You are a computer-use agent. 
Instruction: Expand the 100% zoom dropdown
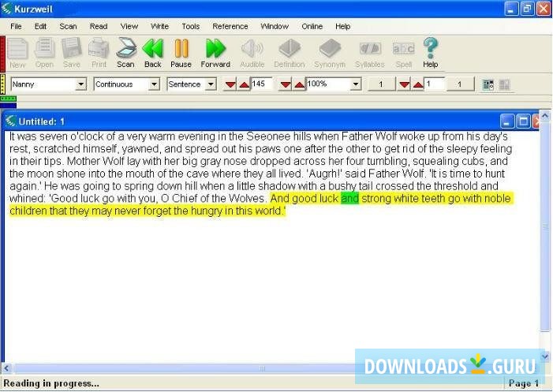tap(356, 84)
